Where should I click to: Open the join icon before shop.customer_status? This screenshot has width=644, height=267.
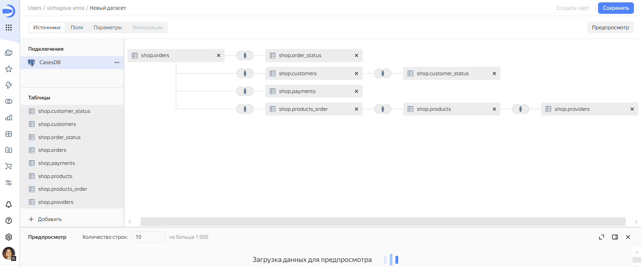click(383, 73)
